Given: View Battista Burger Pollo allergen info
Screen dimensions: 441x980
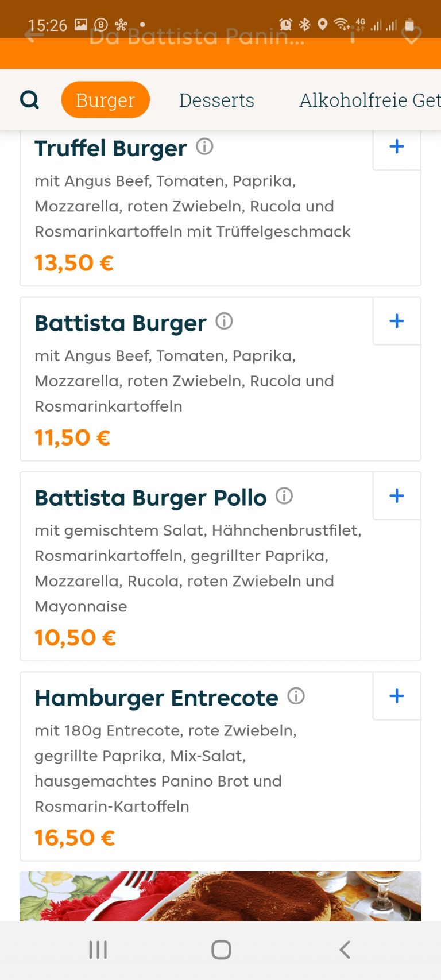Looking at the screenshot, I should click(284, 496).
